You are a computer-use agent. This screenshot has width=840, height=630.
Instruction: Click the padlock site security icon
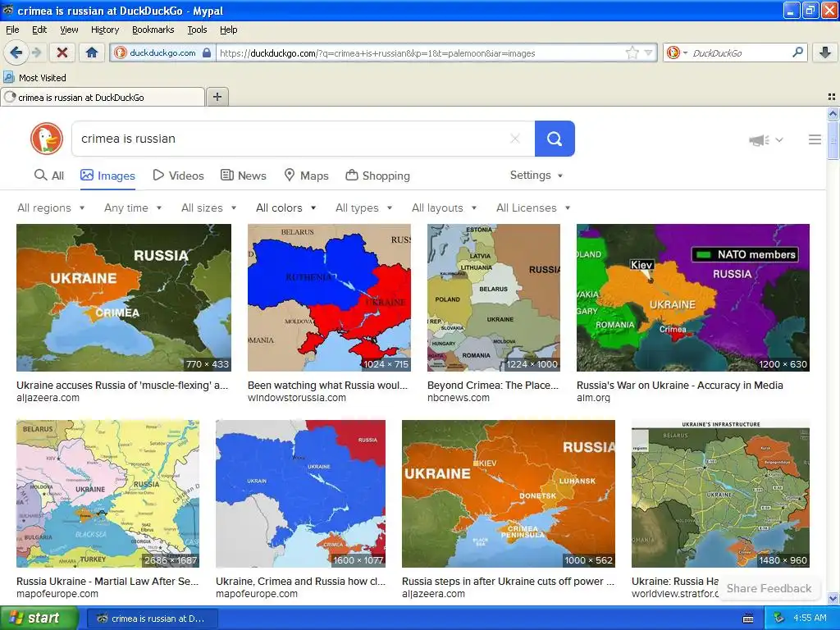click(x=206, y=52)
